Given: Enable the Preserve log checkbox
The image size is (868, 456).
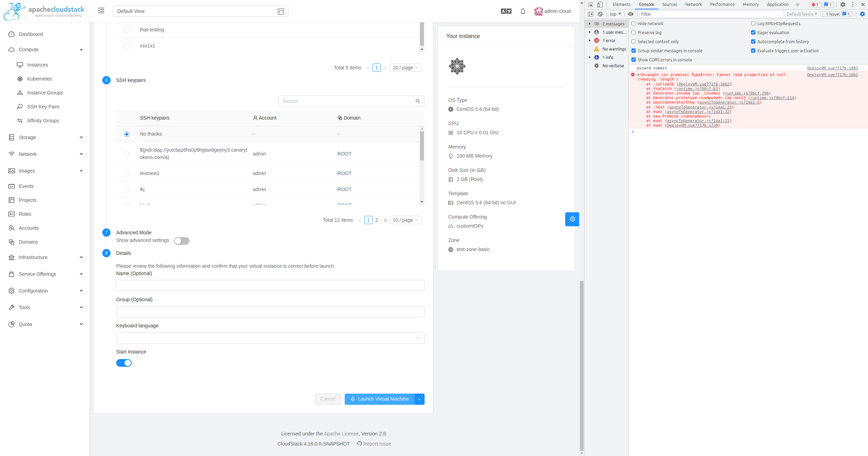Looking at the screenshot, I should pos(634,32).
